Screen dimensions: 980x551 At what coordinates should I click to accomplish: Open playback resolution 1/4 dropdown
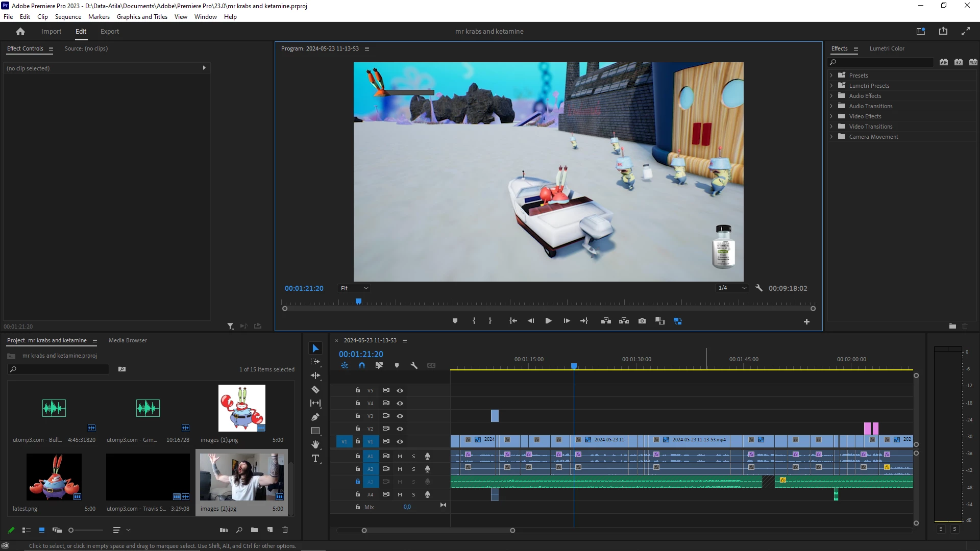pos(732,288)
